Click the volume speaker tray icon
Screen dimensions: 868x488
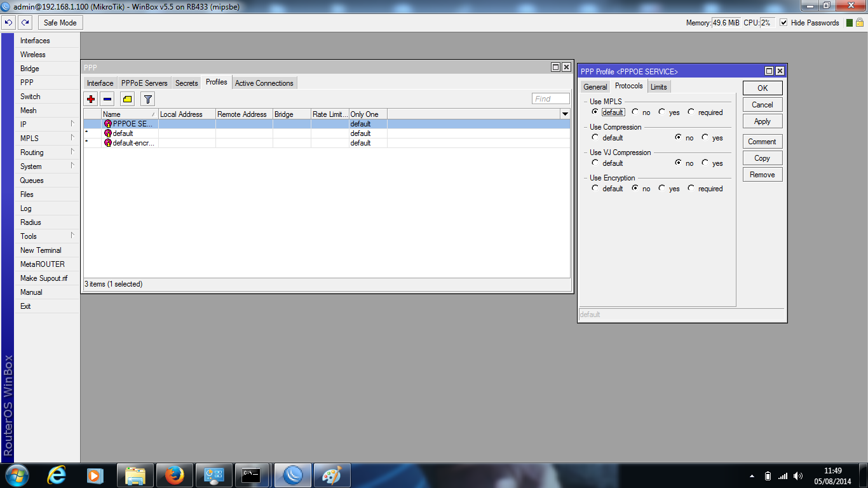(x=799, y=476)
